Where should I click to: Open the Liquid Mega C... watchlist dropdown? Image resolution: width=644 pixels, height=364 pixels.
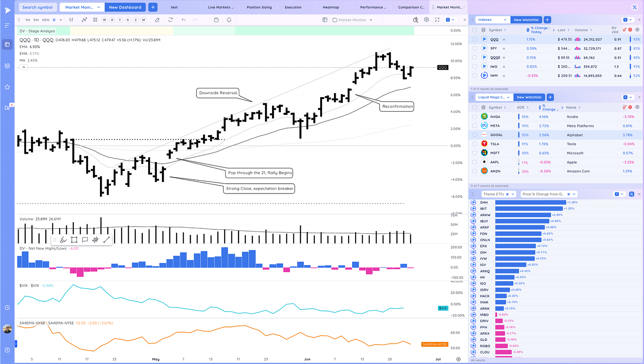495,97
